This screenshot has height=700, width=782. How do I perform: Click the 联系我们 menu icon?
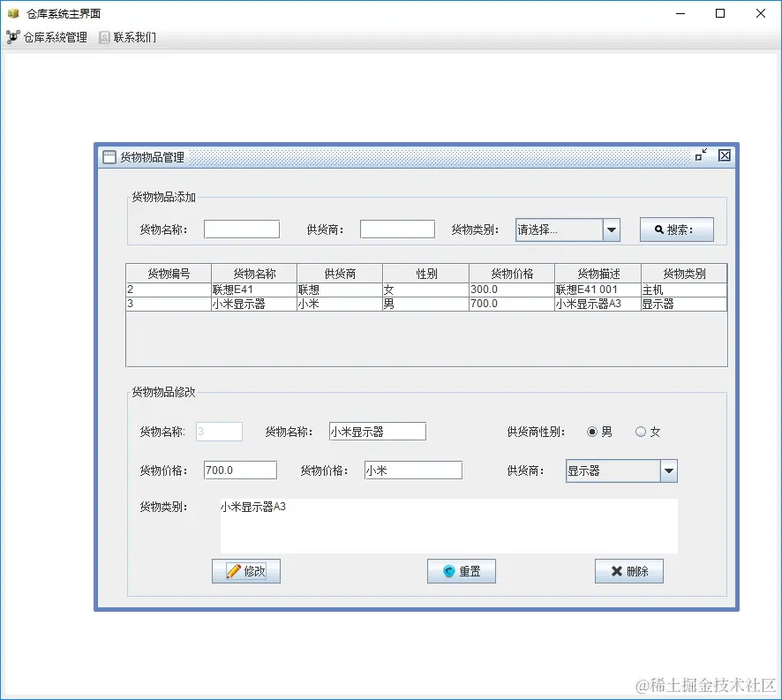(104, 37)
